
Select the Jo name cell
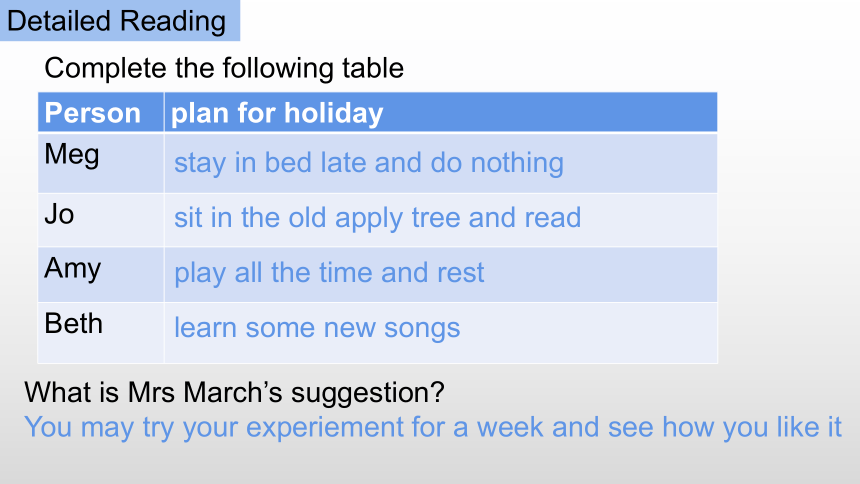pos(101,220)
